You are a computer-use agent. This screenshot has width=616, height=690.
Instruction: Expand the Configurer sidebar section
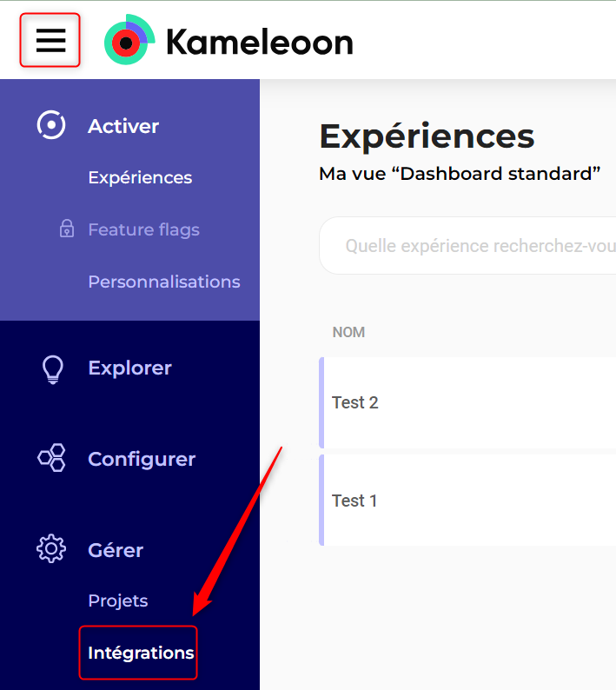142,459
